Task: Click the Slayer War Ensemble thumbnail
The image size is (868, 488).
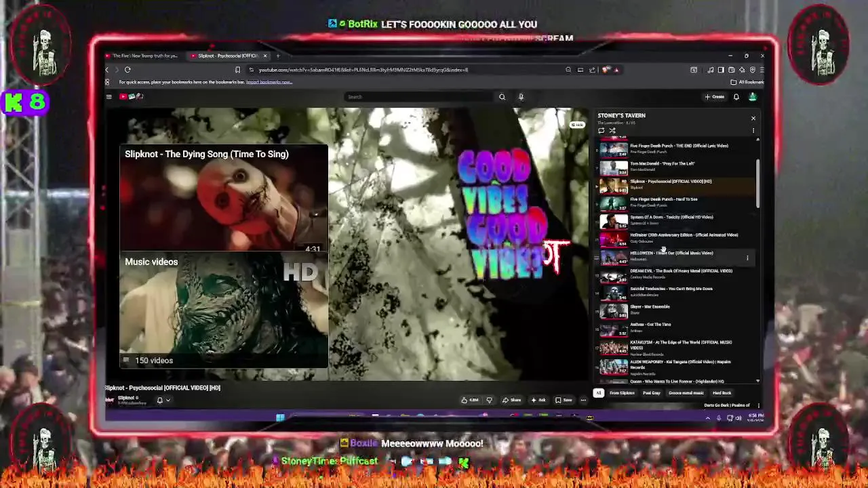Action: [x=614, y=310]
